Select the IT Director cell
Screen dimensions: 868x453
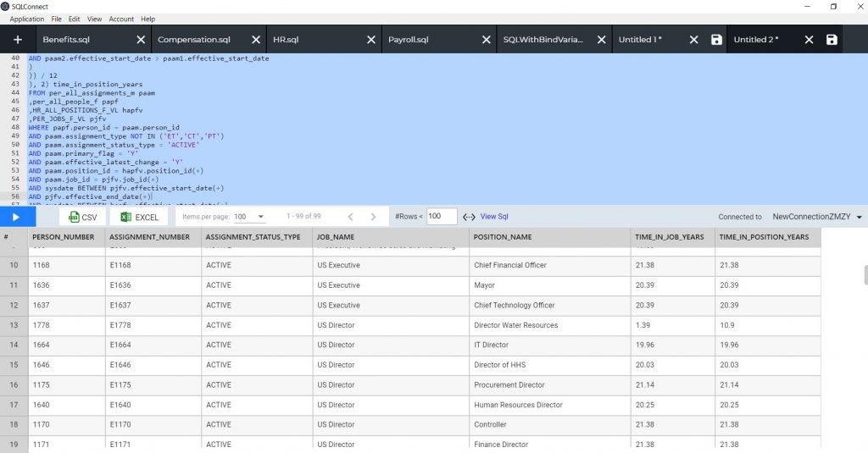click(x=549, y=345)
